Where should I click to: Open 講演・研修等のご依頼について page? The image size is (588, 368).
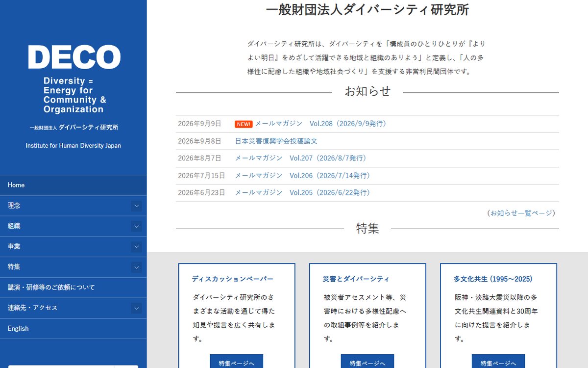click(73, 288)
